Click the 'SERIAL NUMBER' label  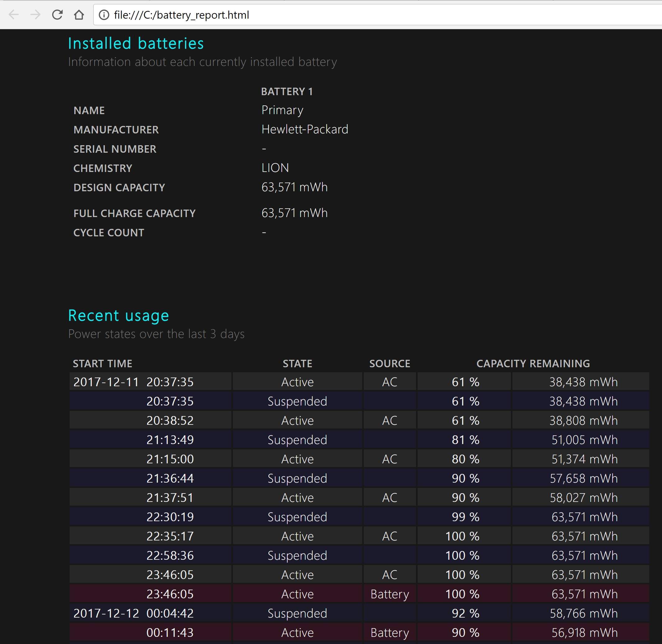click(x=115, y=149)
